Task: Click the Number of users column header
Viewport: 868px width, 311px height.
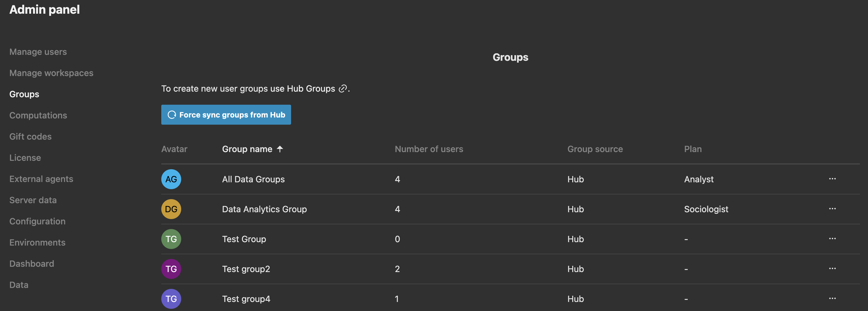Action: [429, 148]
